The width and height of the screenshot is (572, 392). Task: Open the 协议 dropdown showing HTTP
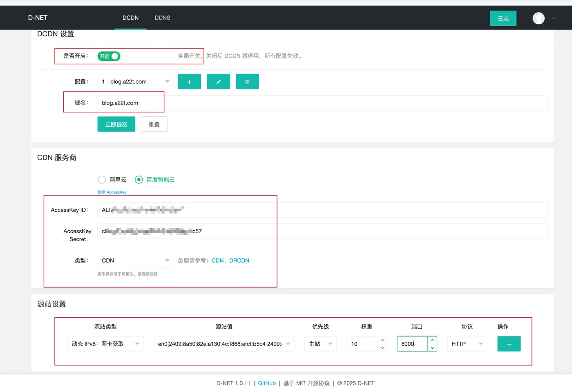click(466, 343)
